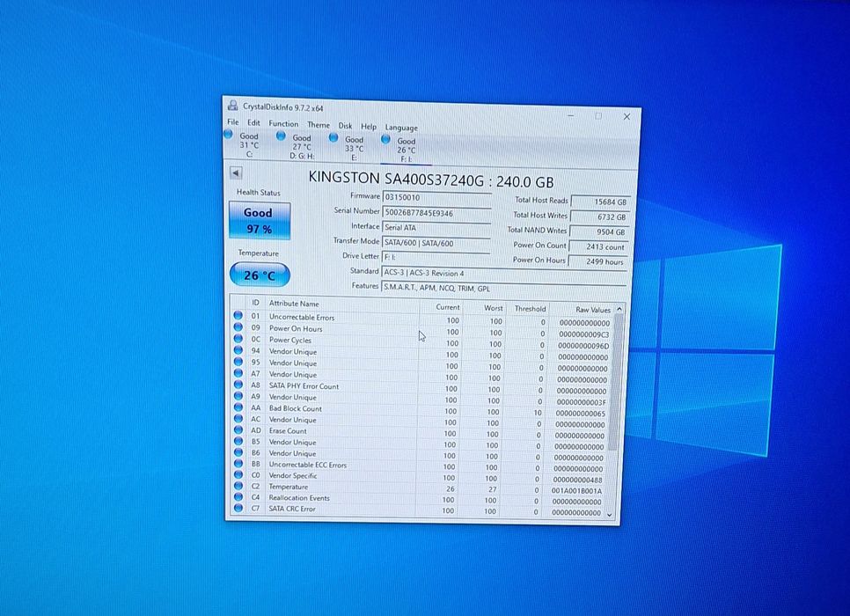Viewport: 850px width, 616px height.
Task: Click the KINGSTON SA400S37240G model title
Action: tap(431, 180)
